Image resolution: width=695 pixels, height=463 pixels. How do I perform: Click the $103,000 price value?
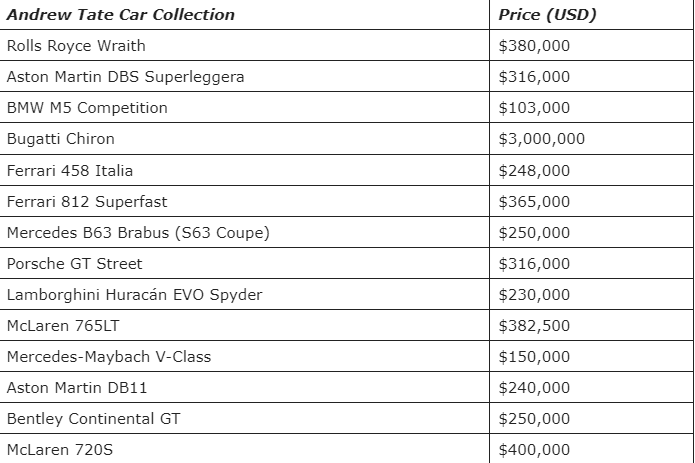(x=534, y=108)
